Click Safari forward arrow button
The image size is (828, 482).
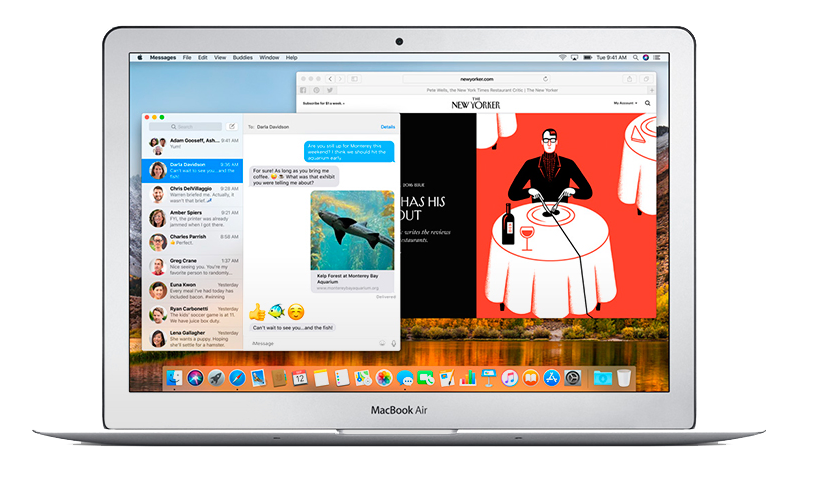click(x=341, y=79)
